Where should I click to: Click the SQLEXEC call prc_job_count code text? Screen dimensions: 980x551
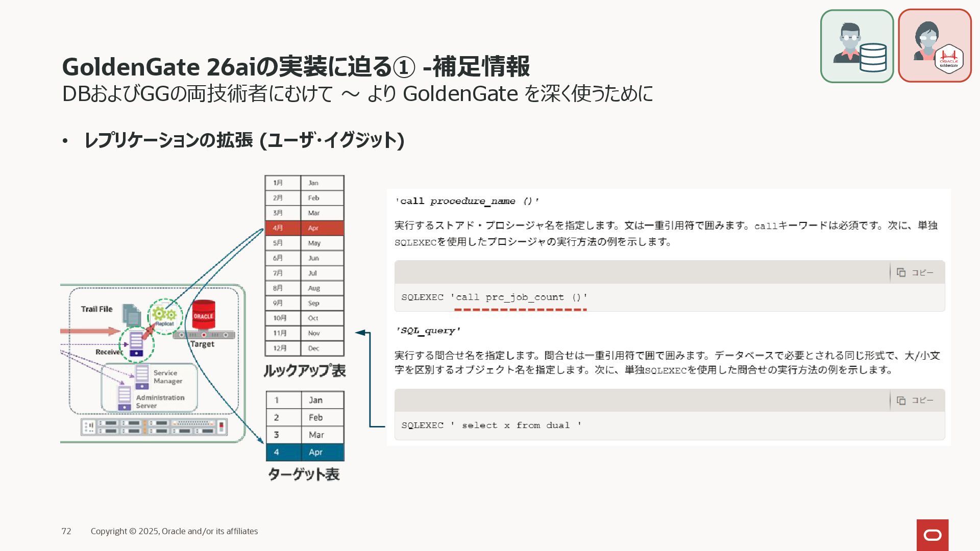coord(494,297)
